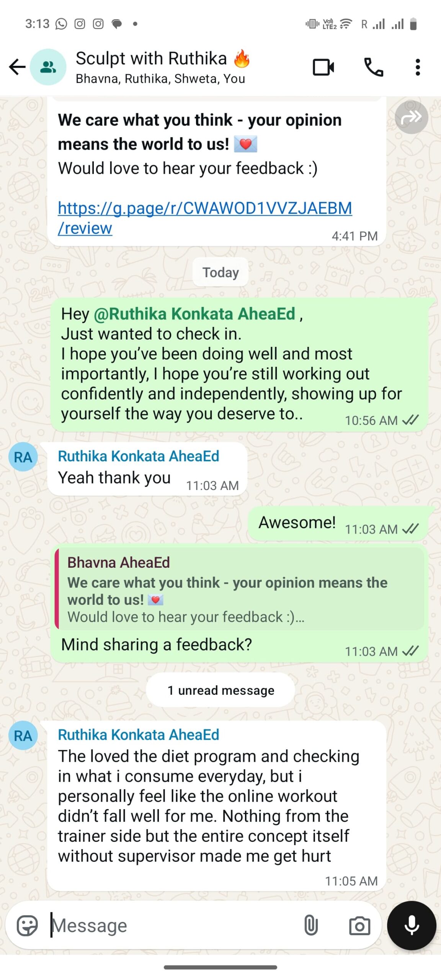Image resolution: width=441 pixels, height=980 pixels.
Task: Tap the @Ruthika Konkata AheaEd mention
Action: 194,314
